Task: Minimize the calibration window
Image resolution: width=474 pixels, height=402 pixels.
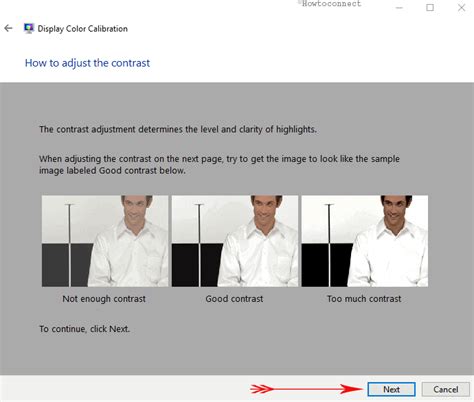Action: [399, 8]
